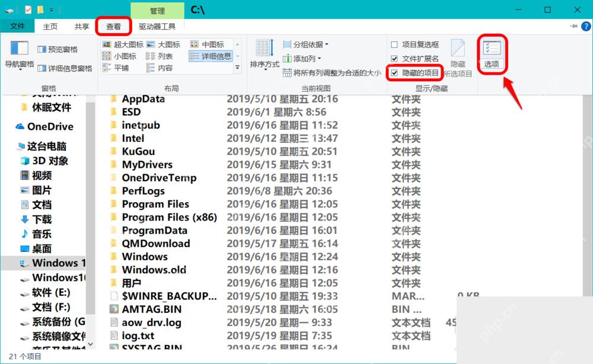Select the Windows.old folder icon
The height and width of the screenshot is (364, 593).
click(113, 270)
